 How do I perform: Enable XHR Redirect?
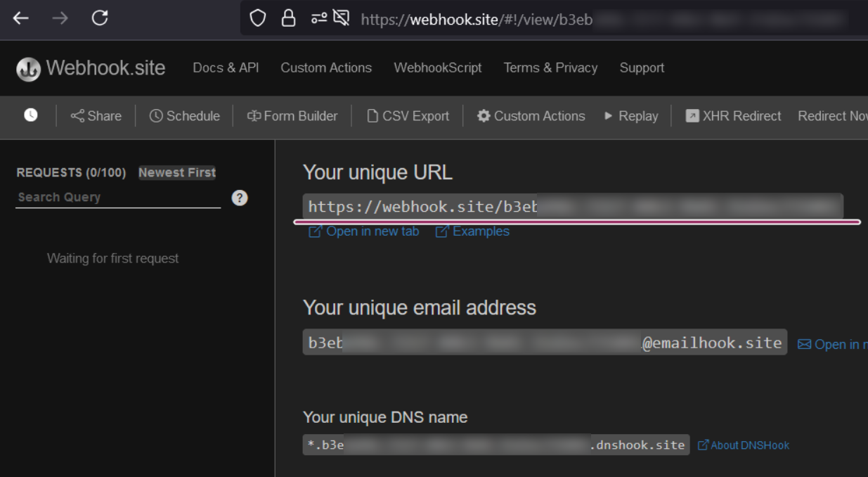tap(734, 116)
